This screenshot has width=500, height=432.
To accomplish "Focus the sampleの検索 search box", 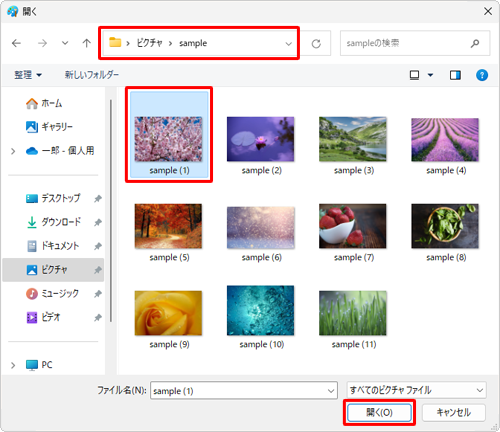I will 415,43.
